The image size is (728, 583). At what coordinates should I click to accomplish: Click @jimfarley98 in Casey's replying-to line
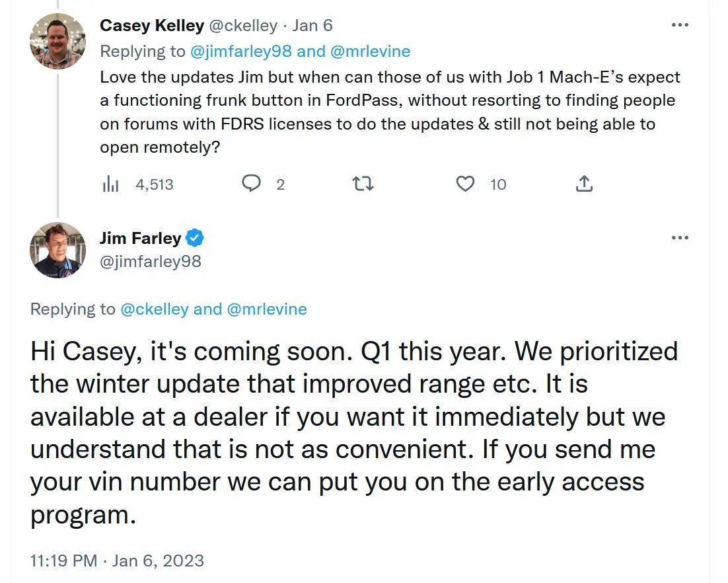240,51
